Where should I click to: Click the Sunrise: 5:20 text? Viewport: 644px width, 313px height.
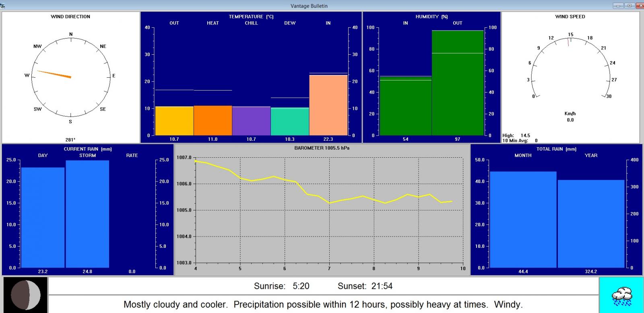coord(282,286)
